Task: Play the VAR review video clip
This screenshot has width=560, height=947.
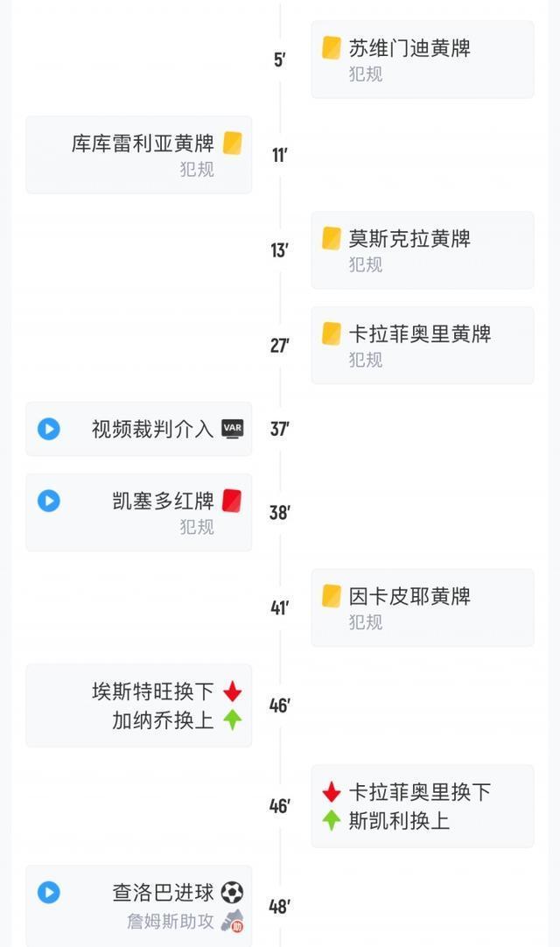Action: click(x=48, y=429)
